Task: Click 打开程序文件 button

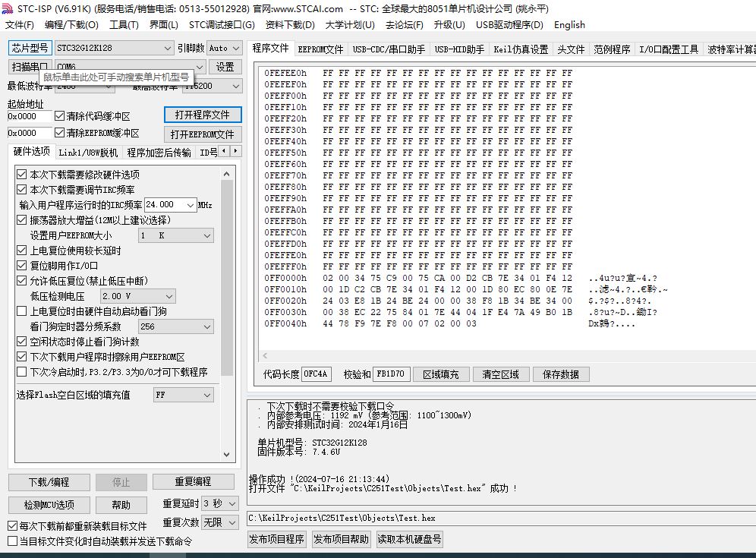Action: click(203, 115)
